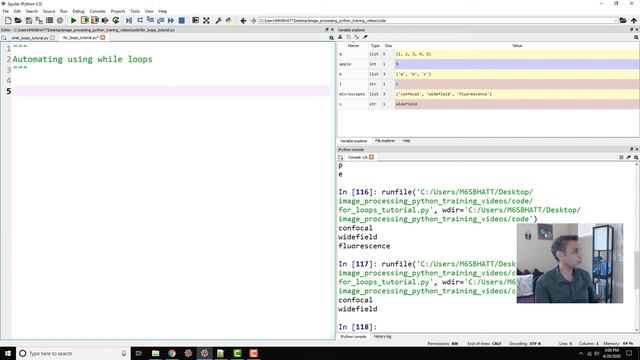Go forward to next cursor position

coord(253,20)
